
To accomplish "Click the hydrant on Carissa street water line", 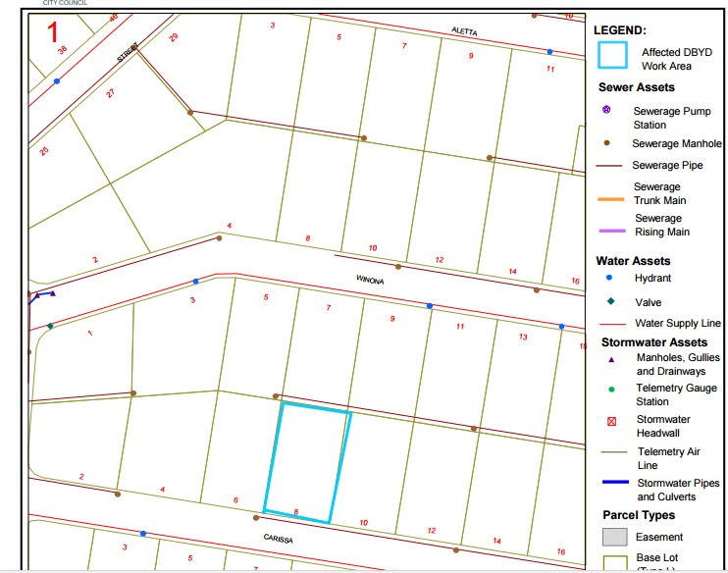I will pos(143,534).
